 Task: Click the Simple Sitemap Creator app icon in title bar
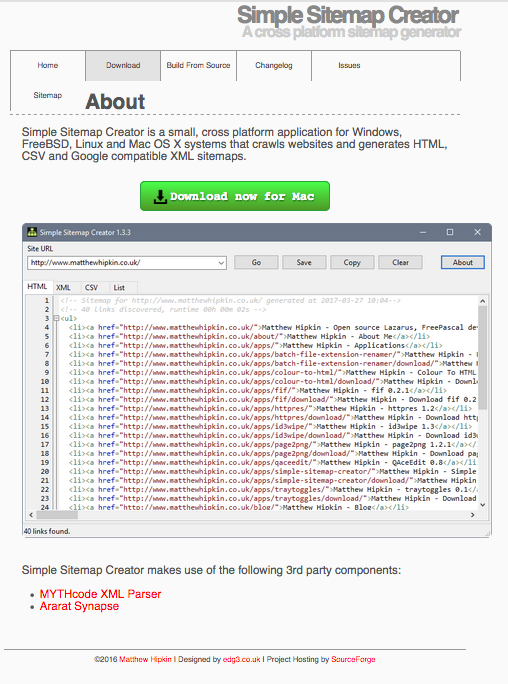click(x=32, y=232)
